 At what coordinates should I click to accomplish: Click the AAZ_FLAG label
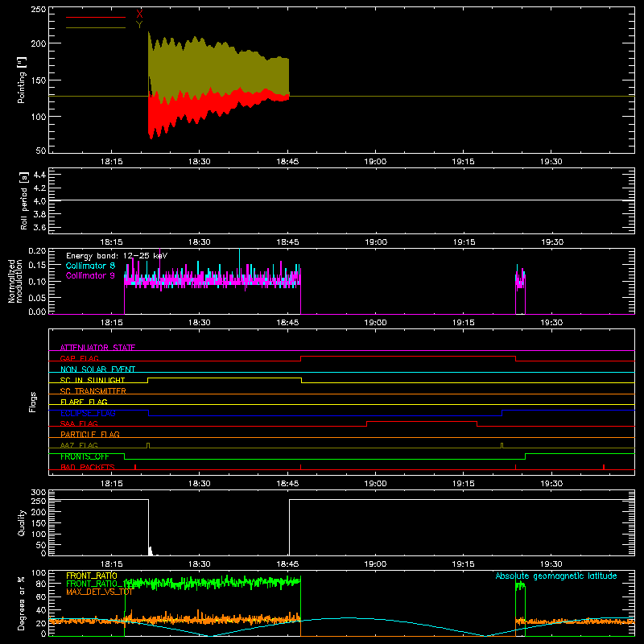tap(79, 445)
